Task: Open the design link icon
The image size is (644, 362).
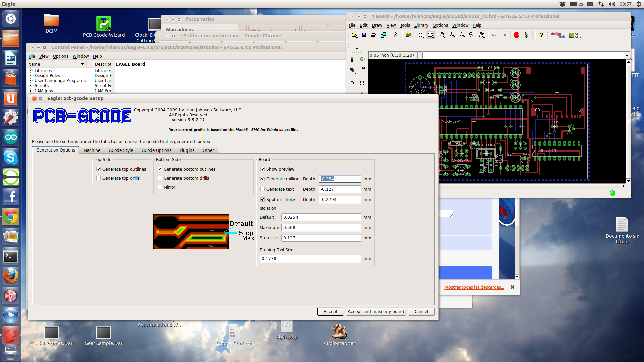Action: (x=557, y=35)
